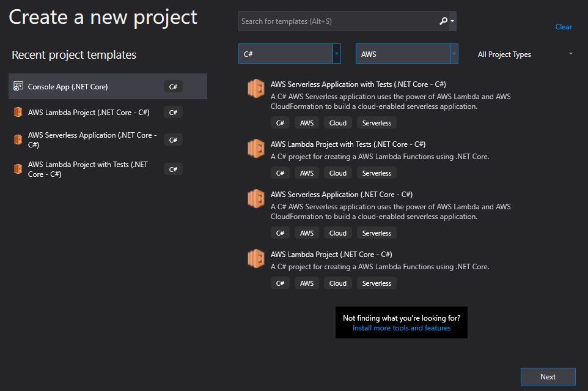Open Install more tools and features link
The image size is (588, 391).
[x=402, y=328]
